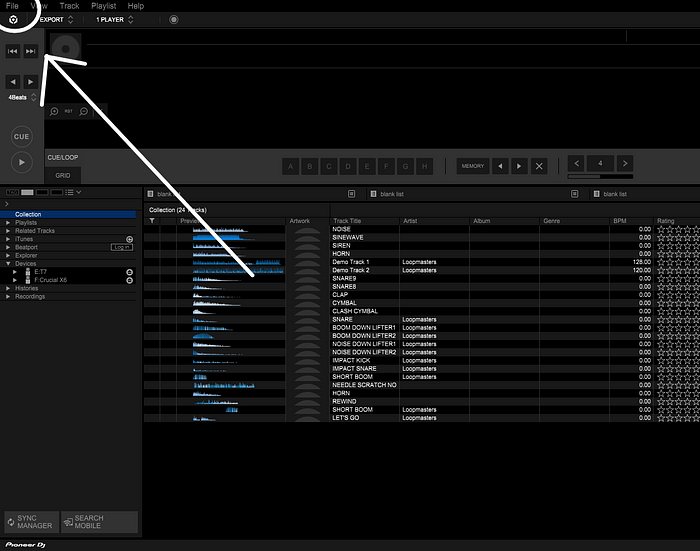Open the EXPORT mode dropdown

pyautogui.click(x=56, y=20)
